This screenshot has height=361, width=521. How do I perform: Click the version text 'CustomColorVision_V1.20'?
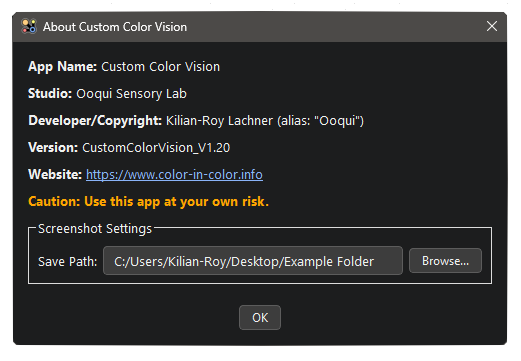[156, 148]
